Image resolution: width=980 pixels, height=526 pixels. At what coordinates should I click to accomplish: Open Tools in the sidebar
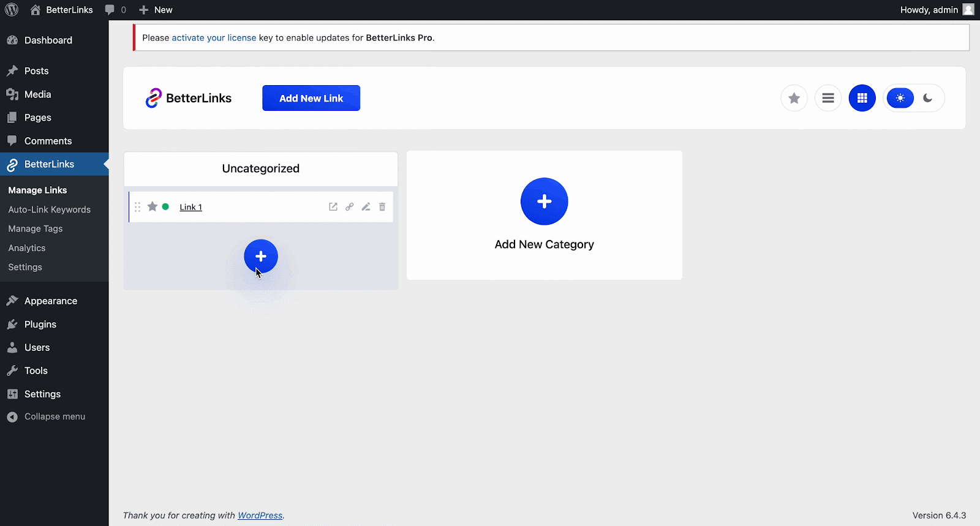55,371
